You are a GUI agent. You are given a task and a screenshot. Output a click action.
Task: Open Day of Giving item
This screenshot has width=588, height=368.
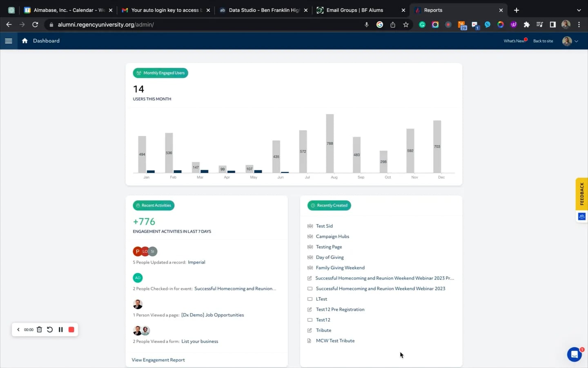[x=330, y=258]
